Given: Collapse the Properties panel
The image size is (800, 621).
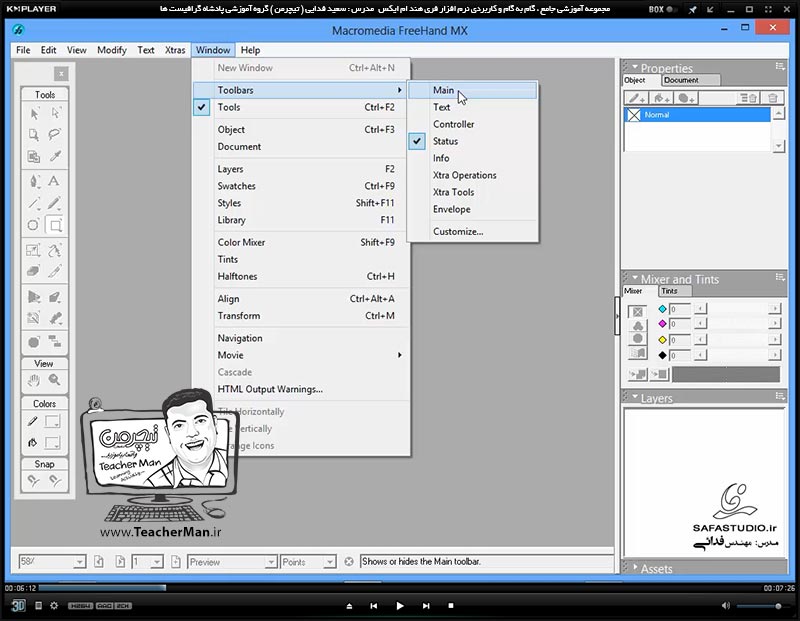Looking at the screenshot, I should point(635,67).
